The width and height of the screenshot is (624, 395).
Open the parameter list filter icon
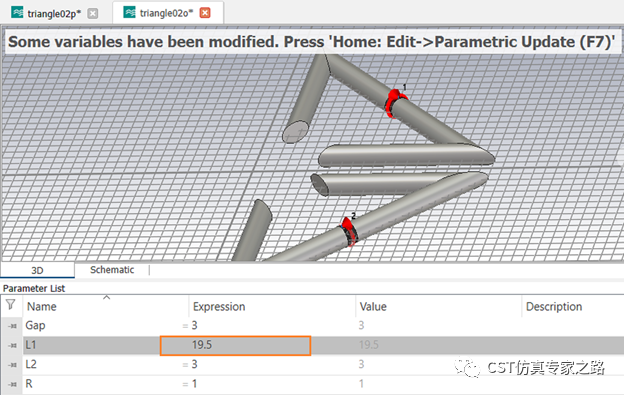pyautogui.click(x=11, y=305)
